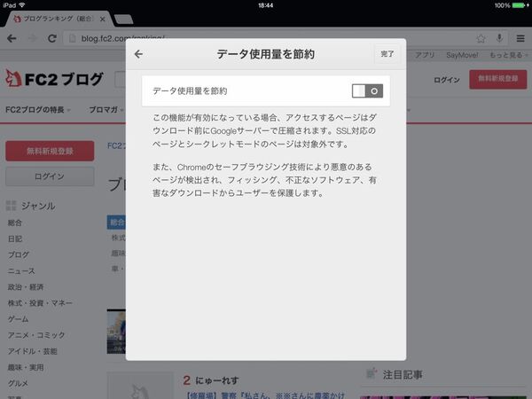532x399 pixels.
Task: Open the にゅーれす blog link
Action: [217, 380]
